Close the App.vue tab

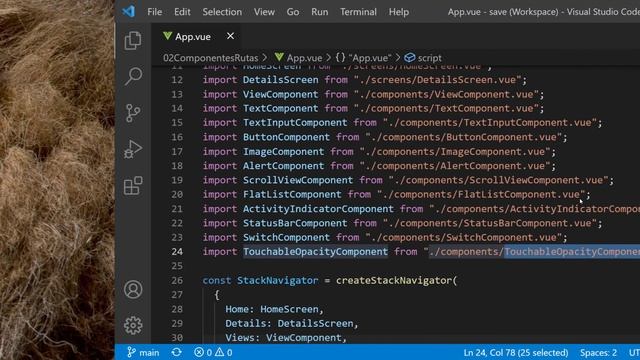click(230, 36)
